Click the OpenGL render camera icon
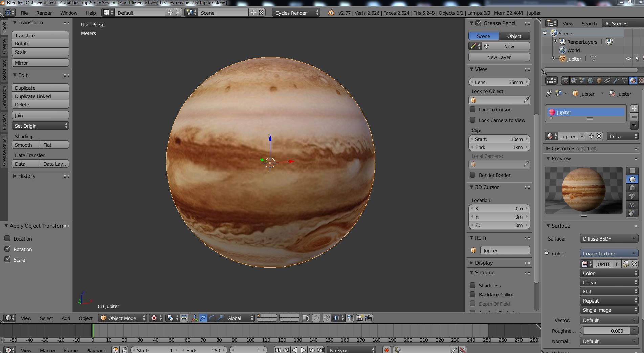The width and height of the screenshot is (644, 353). point(360,318)
